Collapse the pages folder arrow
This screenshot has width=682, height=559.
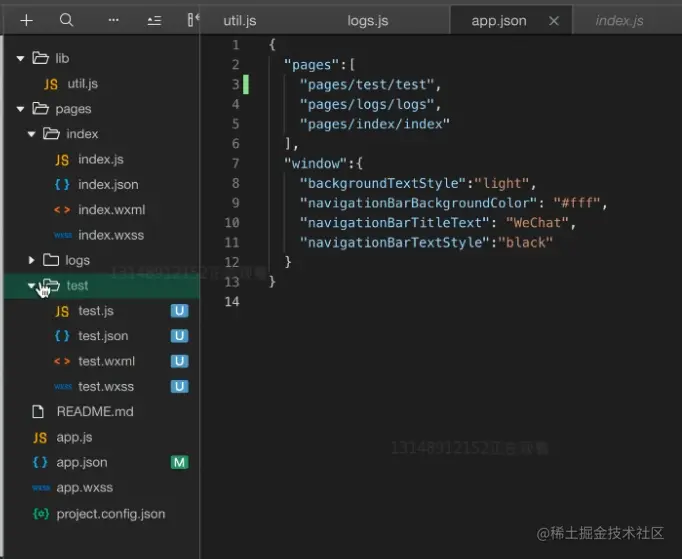20,109
